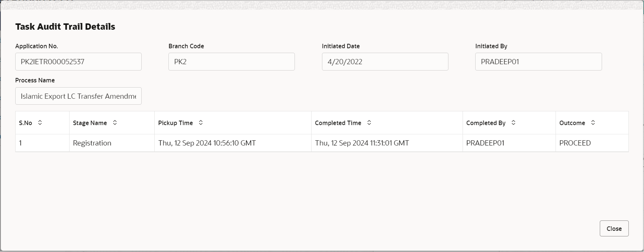Select the PROCEED outcome cell
644x252 pixels.
tap(592, 143)
